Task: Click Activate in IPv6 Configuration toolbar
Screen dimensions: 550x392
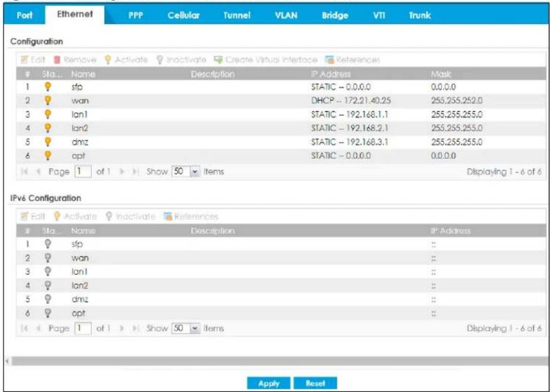Action: [75, 217]
